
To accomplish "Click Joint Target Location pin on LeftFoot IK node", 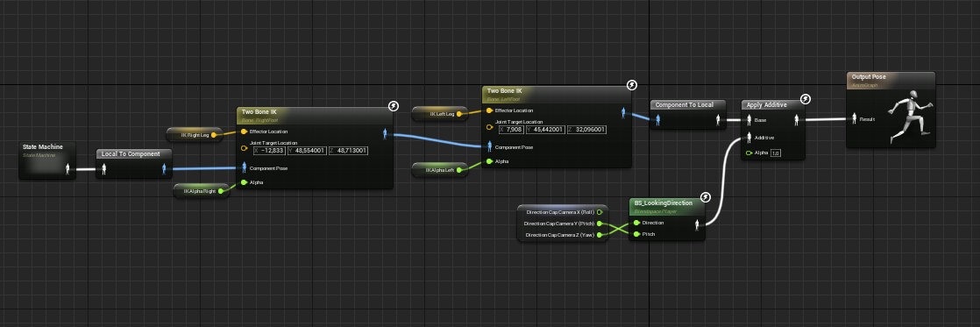I will coord(489,127).
